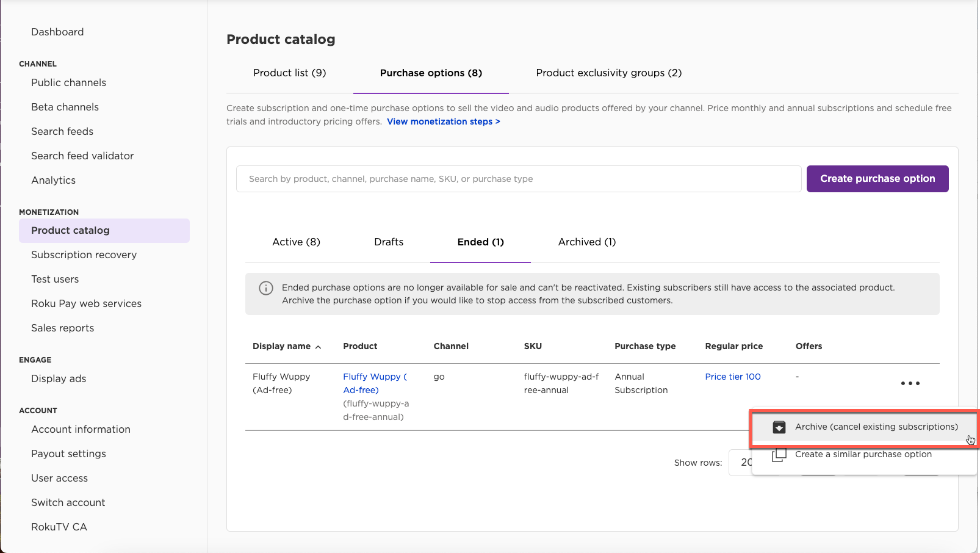Open the Price tier 100 link
The image size is (980, 553).
(732, 377)
